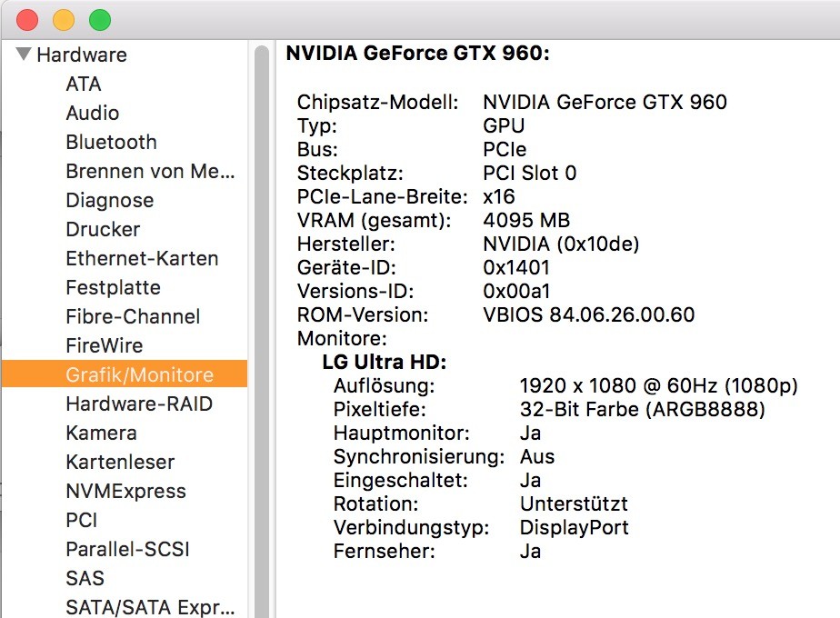Open the Hardware-RAID entry
840x618 pixels.
(138, 404)
